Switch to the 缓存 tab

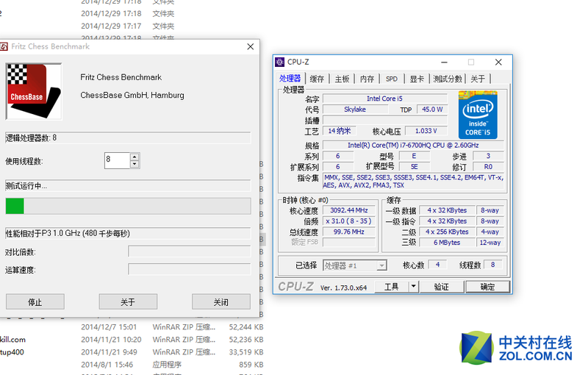click(317, 79)
